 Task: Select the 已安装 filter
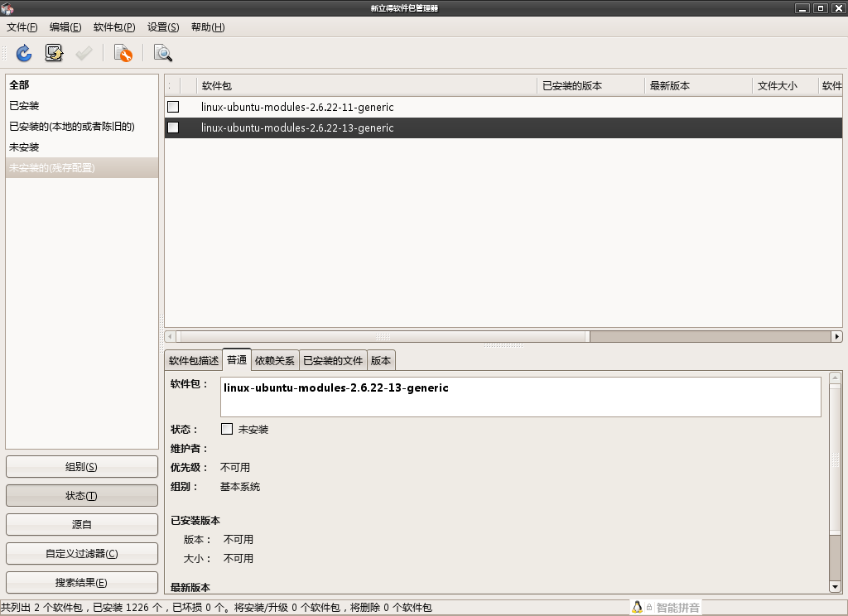(82, 105)
